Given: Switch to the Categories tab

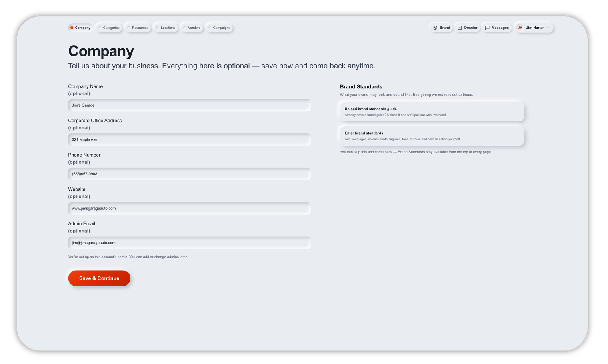Looking at the screenshot, I should 109,28.
